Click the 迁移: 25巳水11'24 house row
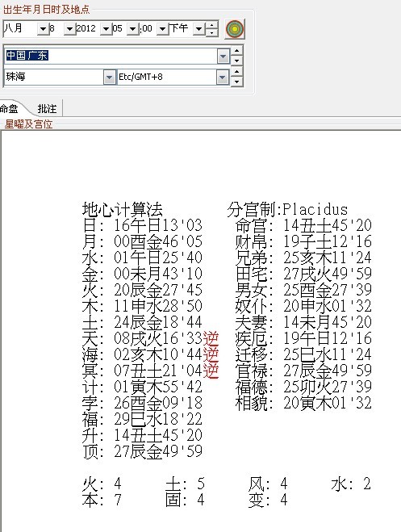This screenshot has width=401, height=532. 303,354
